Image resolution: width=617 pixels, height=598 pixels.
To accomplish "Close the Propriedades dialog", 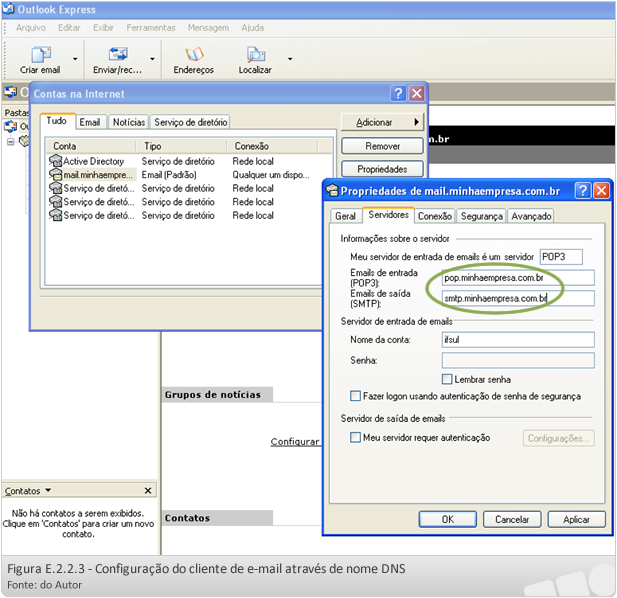I will coord(601,191).
